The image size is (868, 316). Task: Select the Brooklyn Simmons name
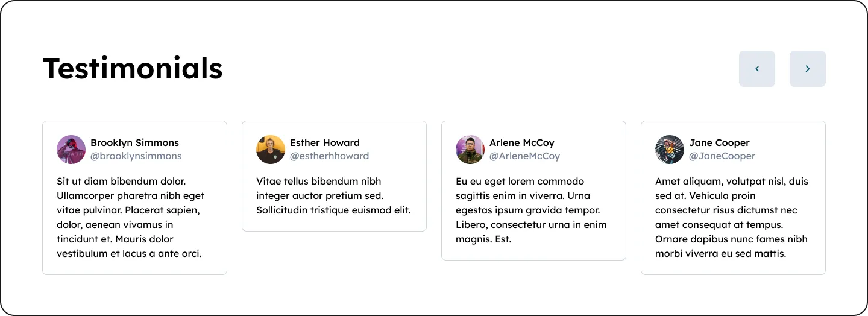tap(134, 143)
